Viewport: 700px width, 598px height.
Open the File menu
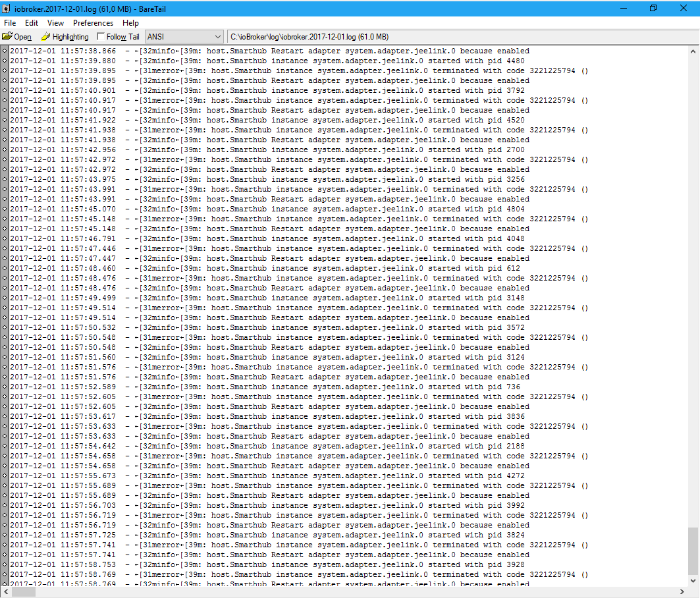click(x=10, y=23)
